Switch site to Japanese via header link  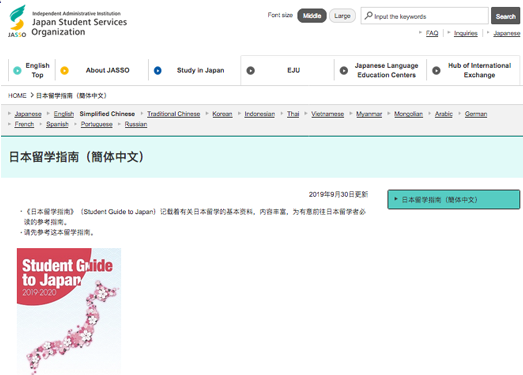click(x=507, y=33)
